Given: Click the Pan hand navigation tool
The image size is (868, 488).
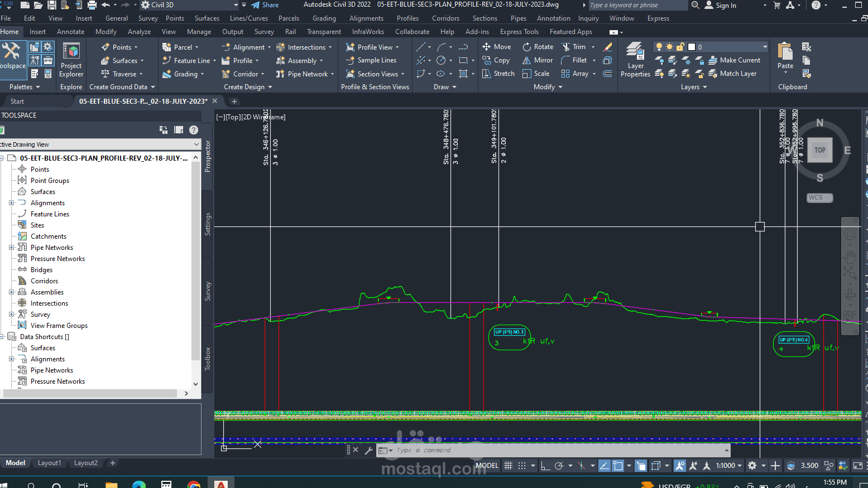Looking at the screenshot, I should tap(850, 257).
